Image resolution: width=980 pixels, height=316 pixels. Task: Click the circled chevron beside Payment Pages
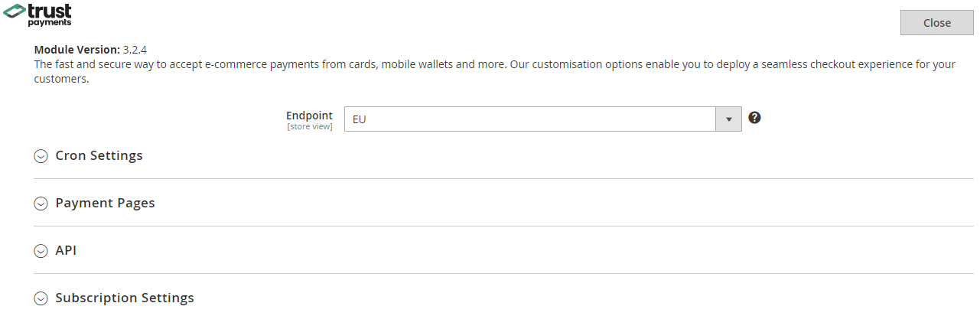(41, 204)
